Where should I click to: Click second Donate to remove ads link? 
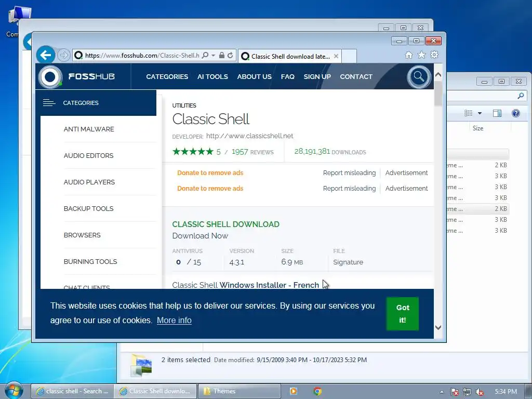coord(210,188)
